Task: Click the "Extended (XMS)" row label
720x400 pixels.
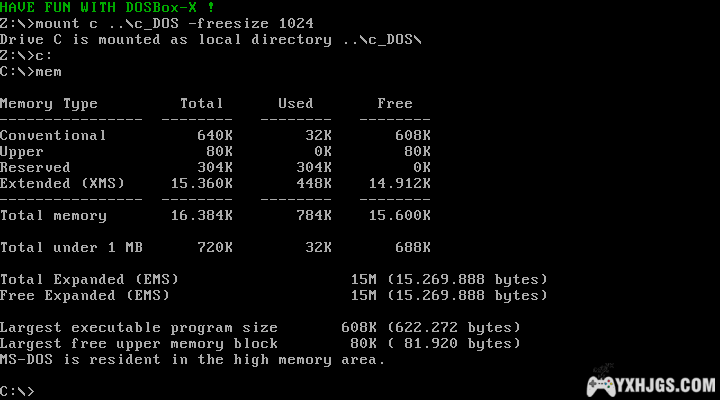Action: click(63, 183)
